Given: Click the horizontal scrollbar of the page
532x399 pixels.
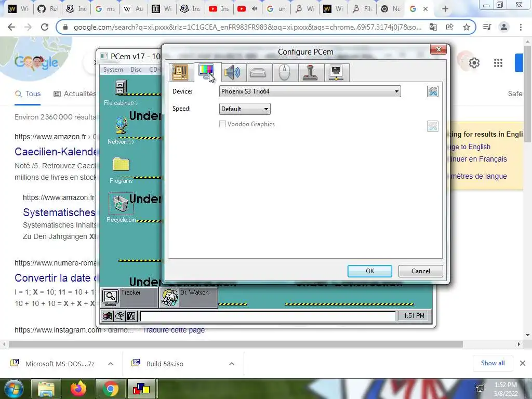Looking at the screenshot, I should 235,344.
